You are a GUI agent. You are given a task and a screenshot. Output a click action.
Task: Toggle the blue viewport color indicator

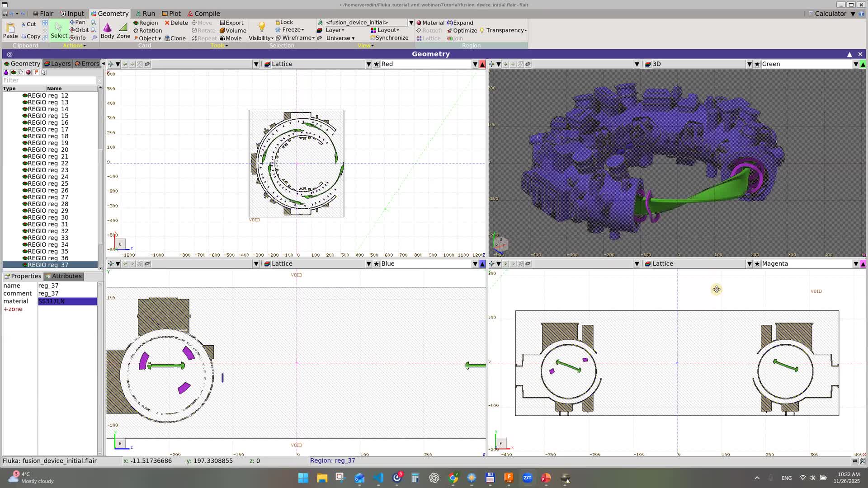(x=482, y=264)
